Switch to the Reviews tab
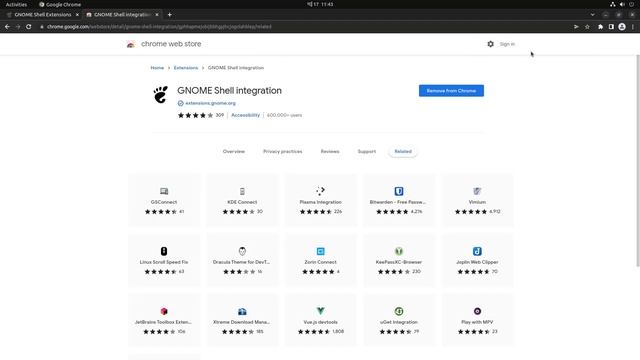Viewport: 640px width, 360px height. click(x=330, y=151)
